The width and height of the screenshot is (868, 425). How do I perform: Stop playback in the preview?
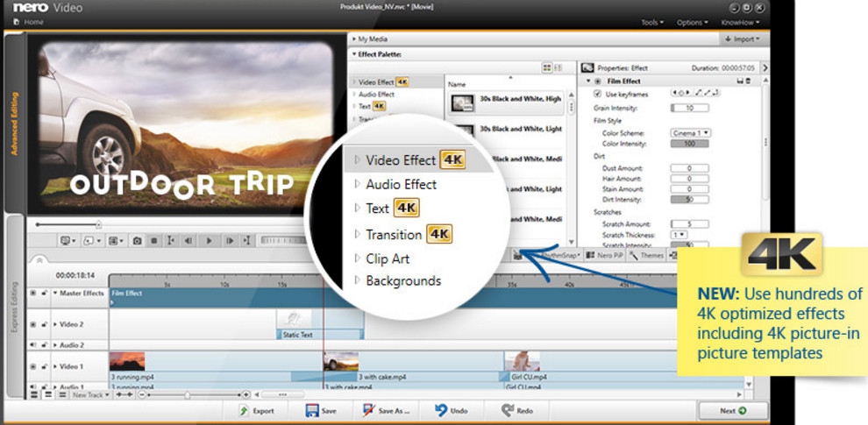[154, 241]
